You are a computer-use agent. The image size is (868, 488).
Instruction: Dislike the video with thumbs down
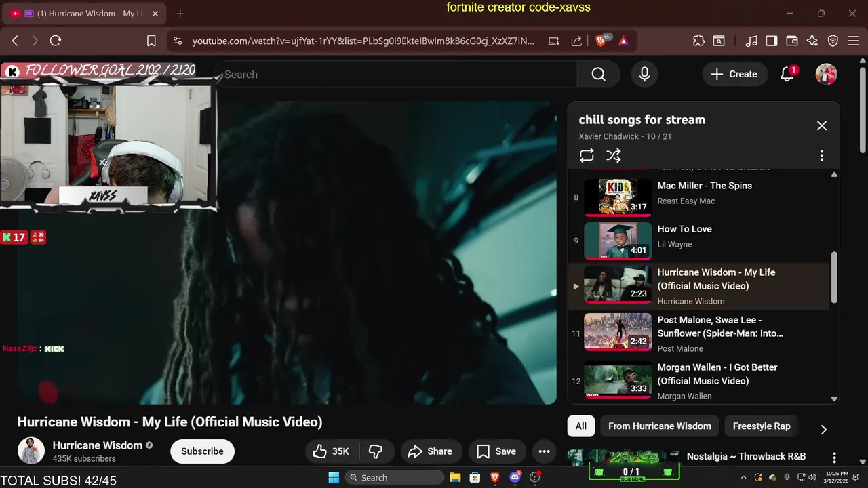pyautogui.click(x=376, y=451)
